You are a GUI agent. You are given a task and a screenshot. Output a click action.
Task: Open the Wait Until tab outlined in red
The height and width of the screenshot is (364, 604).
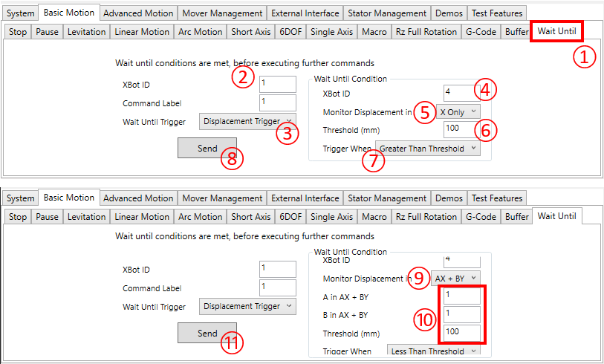coord(556,31)
